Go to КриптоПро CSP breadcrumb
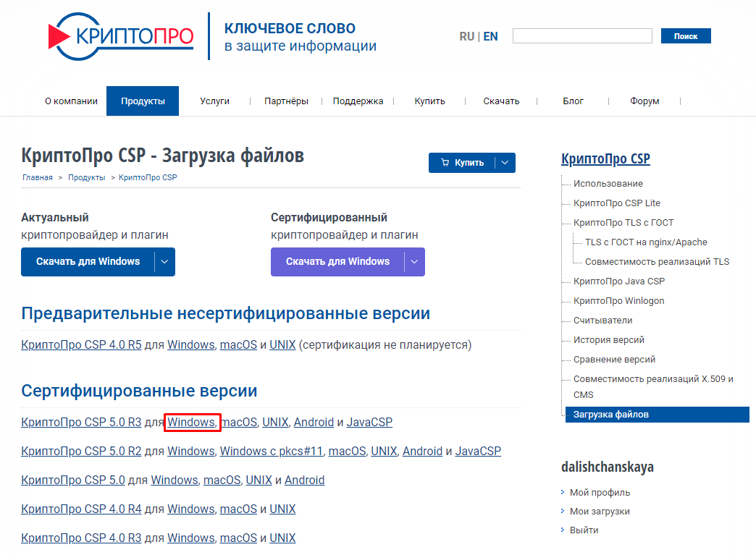 point(148,177)
